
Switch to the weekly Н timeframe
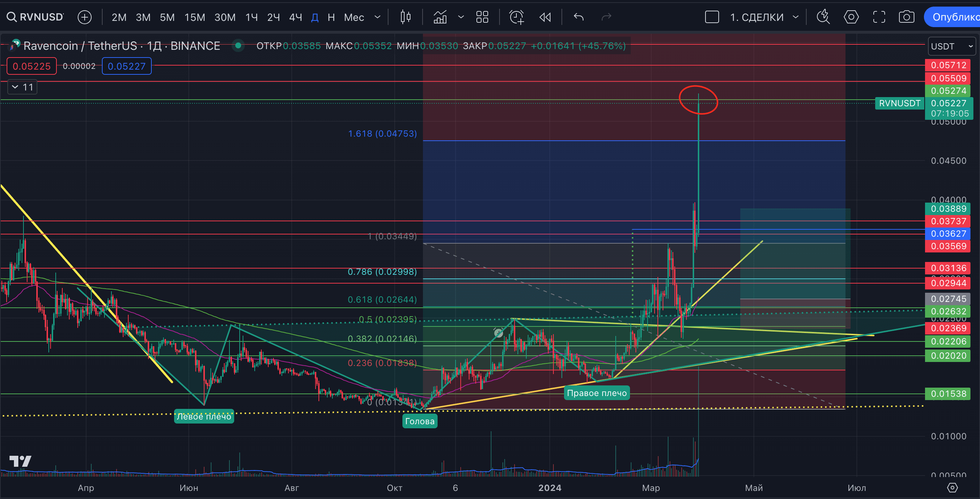pos(331,17)
